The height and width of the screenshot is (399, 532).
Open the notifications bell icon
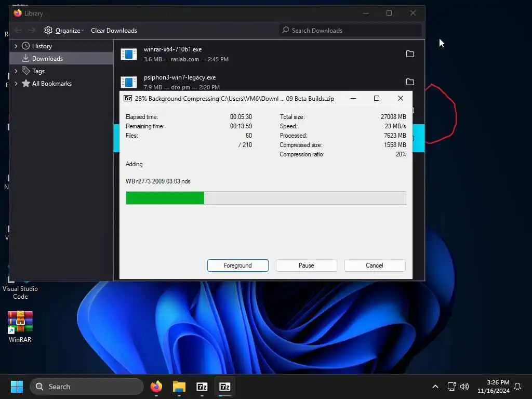tap(517, 387)
